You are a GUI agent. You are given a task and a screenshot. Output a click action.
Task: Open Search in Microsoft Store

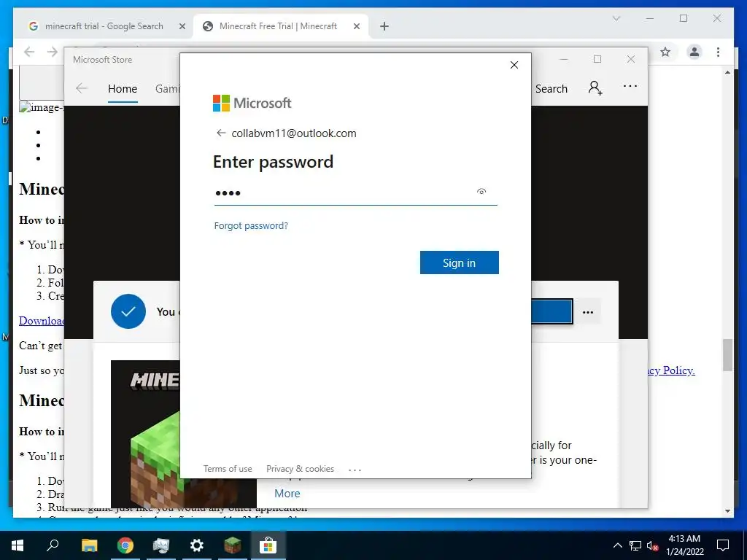pyautogui.click(x=551, y=88)
